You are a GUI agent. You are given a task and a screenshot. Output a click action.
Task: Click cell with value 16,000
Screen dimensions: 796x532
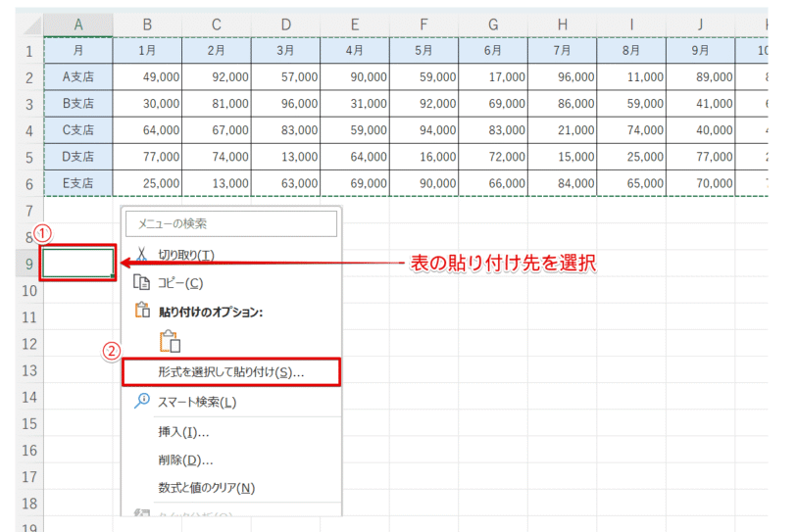click(423, 157)
